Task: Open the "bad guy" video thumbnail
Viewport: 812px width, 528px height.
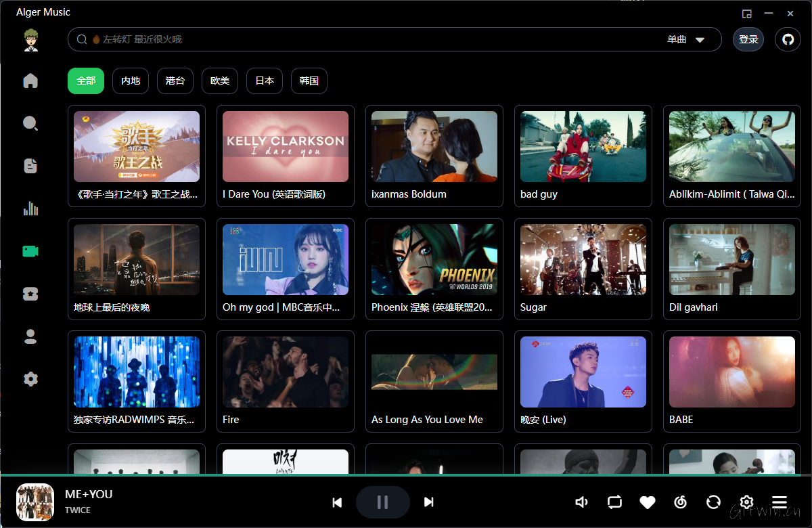Action: point(583,147)
